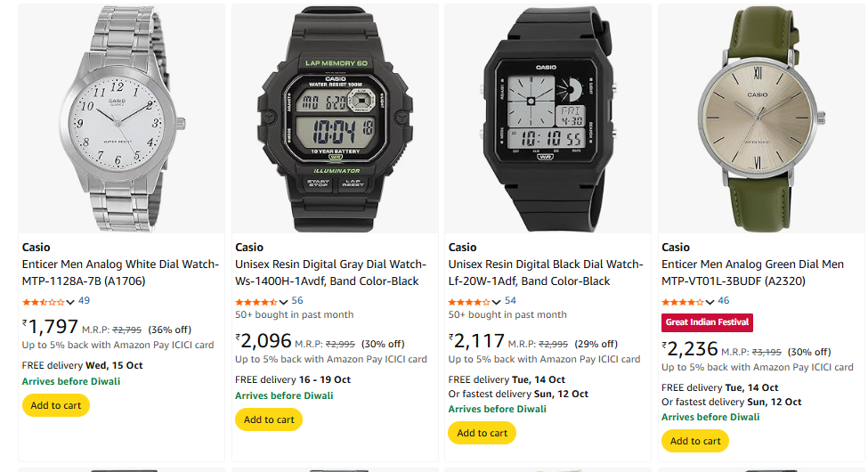Open the Casio WS-1400H digital watch image
The width and height of the screenshot is (868, 472).
[335, 118]
